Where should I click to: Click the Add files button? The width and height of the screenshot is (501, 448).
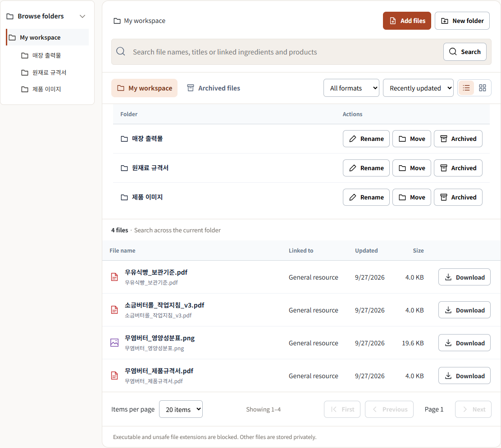click(407, 21)
